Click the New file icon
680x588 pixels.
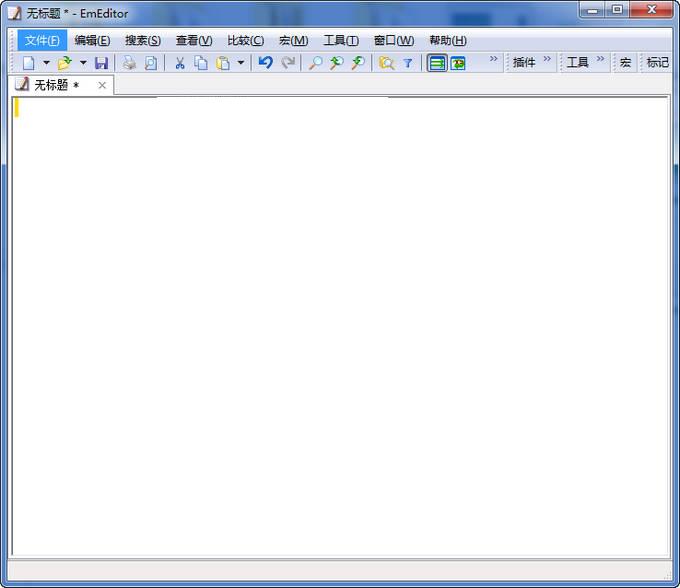(x=28, y=63)
